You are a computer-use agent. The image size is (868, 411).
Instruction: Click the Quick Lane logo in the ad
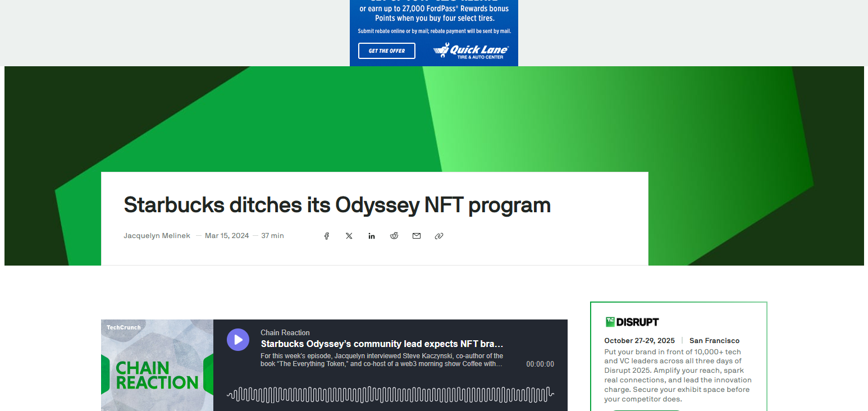470,52
